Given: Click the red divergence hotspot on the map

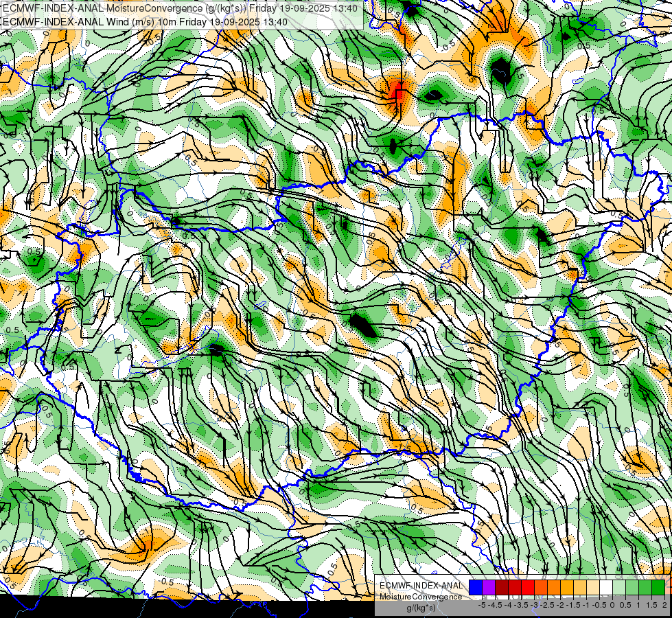Looking at the screenshot, I should tap(399, 92).
